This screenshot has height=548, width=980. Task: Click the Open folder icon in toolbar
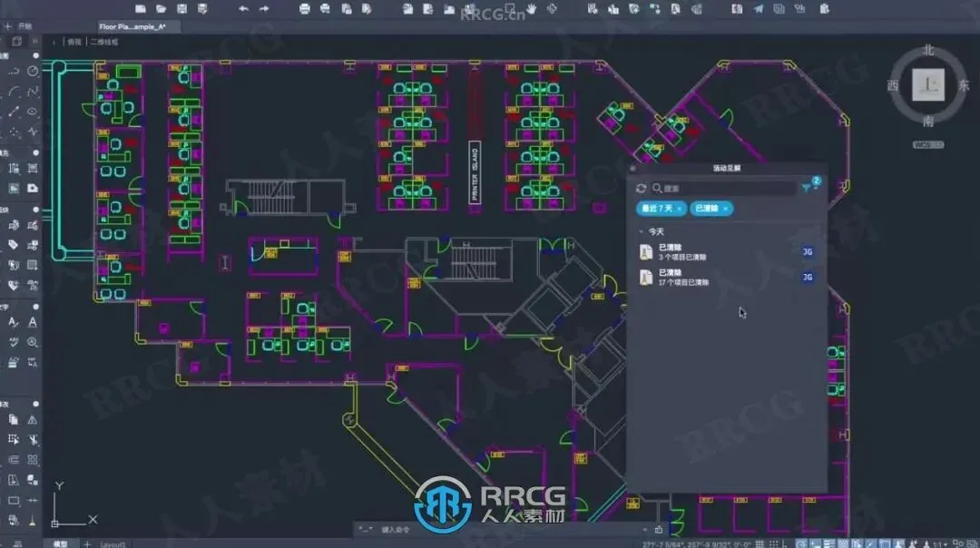(x=162, y=9)
